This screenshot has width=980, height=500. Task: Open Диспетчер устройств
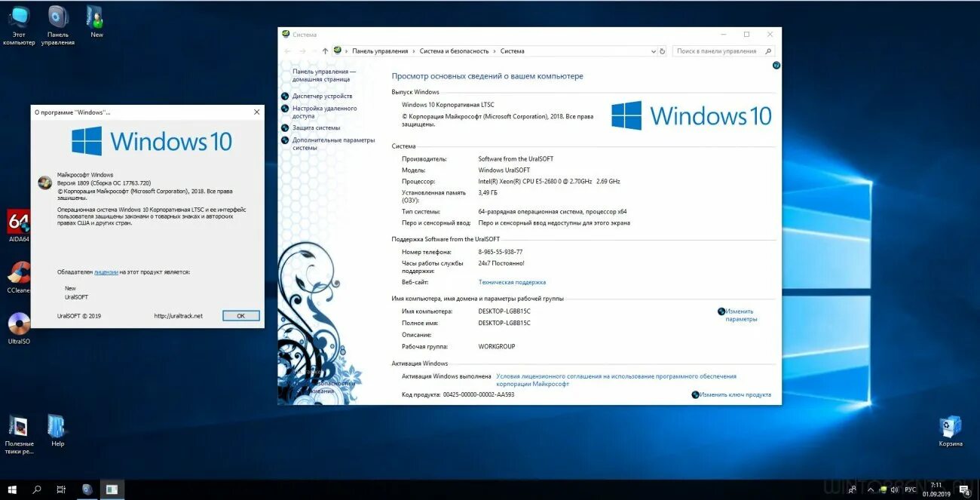coord(322,97)
